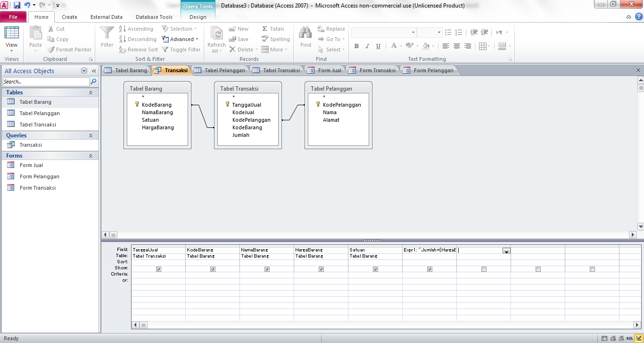Check Show box in empty ninth column
This screenshot has height=343, width=644.
tap(592, 269)
